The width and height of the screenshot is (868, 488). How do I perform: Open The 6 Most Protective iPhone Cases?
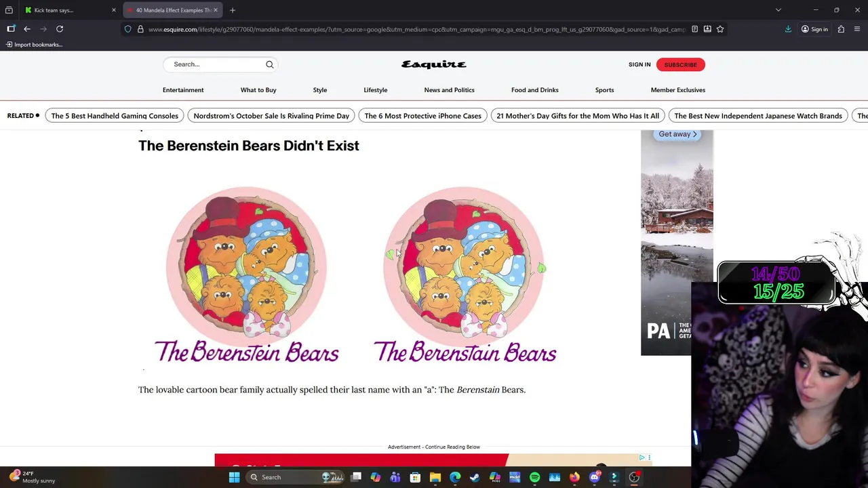[422, 116]
